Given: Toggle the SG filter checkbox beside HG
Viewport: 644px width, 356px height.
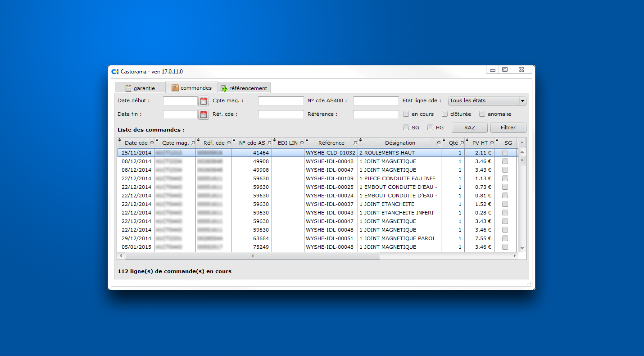Looking at the screenshot, I should [406, 128].
